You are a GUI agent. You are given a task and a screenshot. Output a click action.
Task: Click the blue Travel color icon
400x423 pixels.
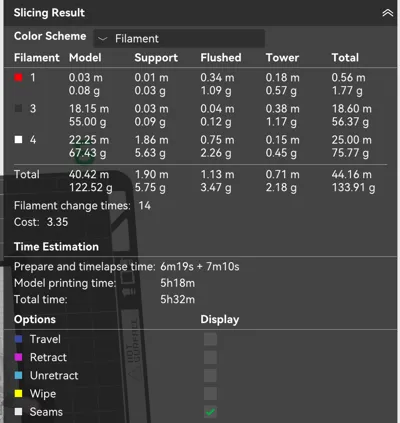(19, 339)
